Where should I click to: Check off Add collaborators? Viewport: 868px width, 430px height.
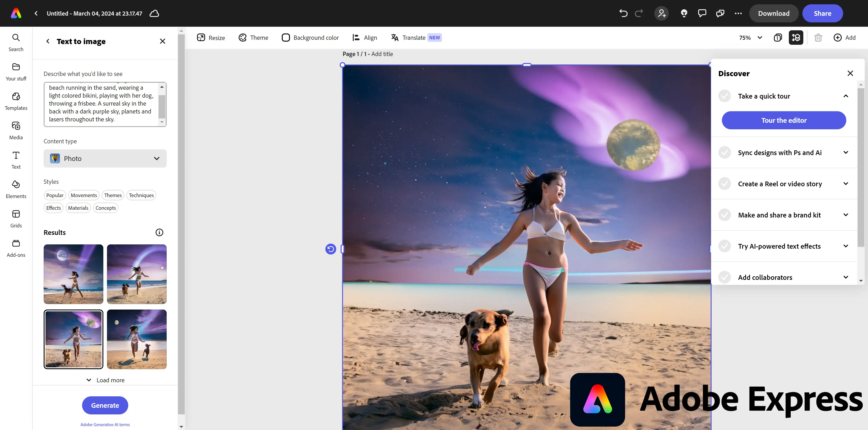click(x=724, y=277)
